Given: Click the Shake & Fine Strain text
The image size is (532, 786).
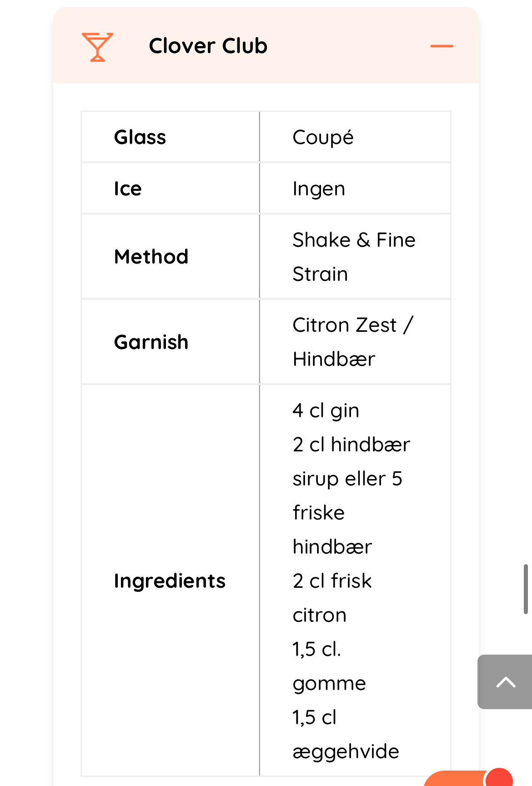Looking at the screenshot, I should tap(354, 257).
